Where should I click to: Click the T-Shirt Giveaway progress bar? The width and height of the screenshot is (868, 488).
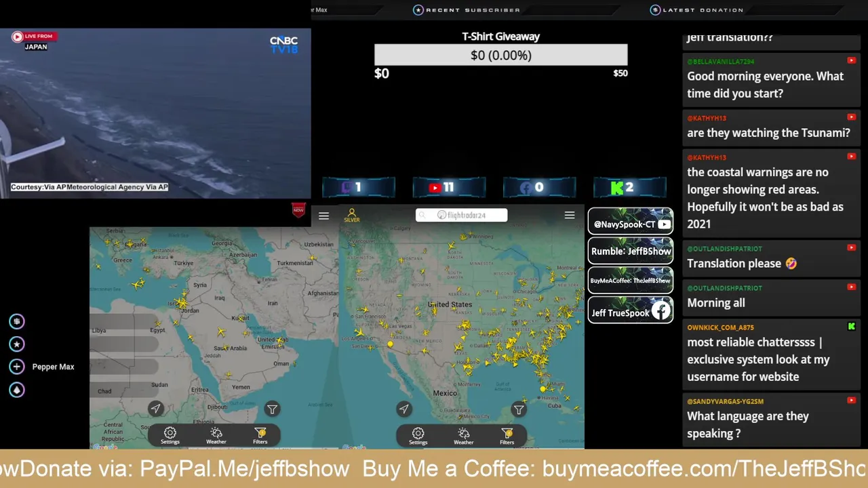[501, 55]
